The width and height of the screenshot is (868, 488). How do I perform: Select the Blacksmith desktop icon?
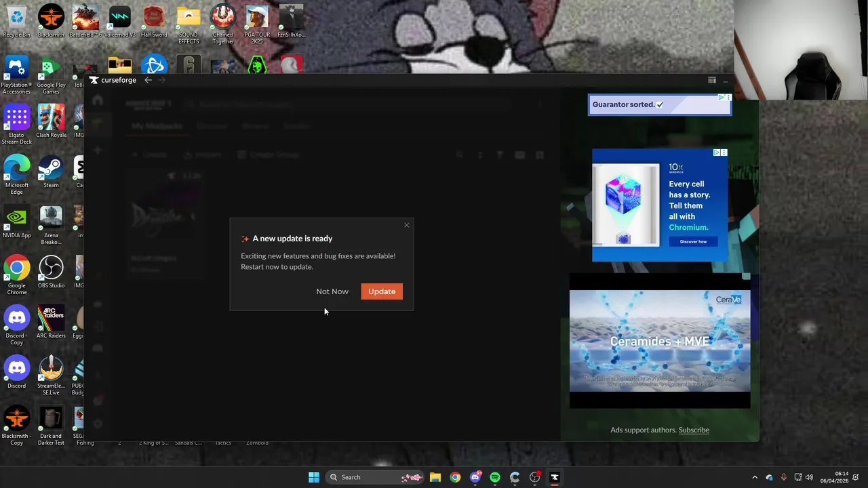pyautogui.click(x=51, y=22)
